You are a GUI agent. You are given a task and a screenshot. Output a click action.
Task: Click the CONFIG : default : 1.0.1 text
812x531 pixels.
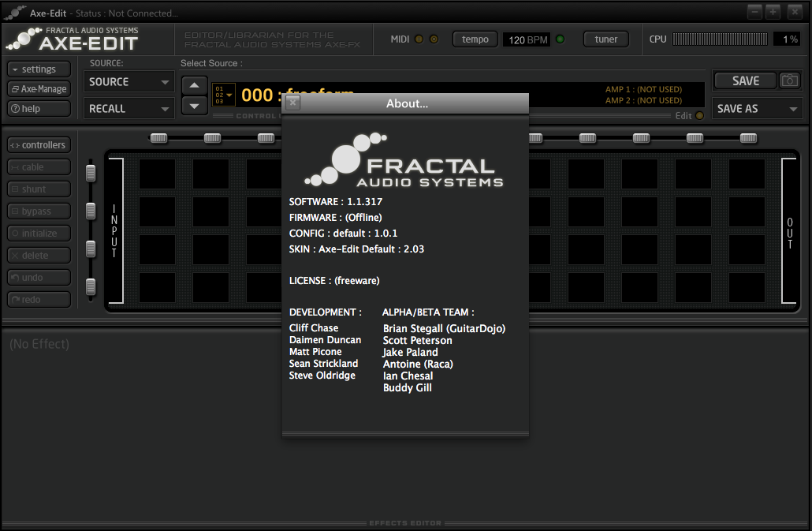(344, 233)
